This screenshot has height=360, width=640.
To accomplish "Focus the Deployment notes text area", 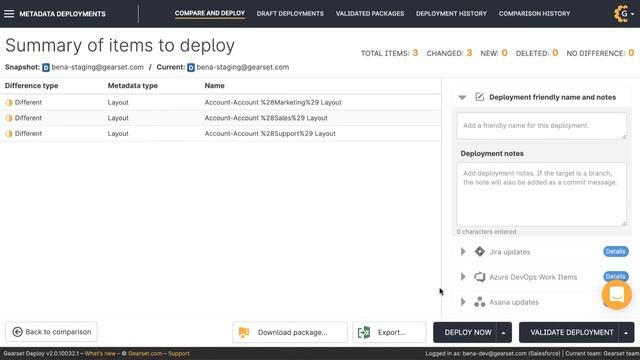I will click(541, 194).
